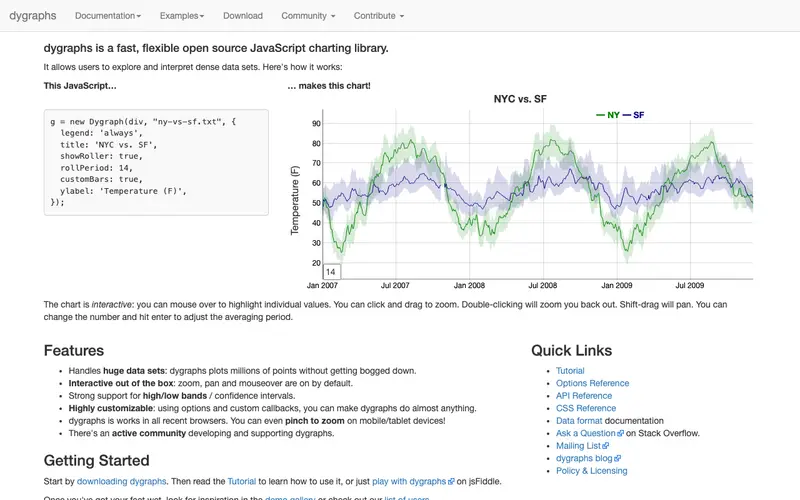Open the CSS Reference link
The image size is (800, 500).
click(586, 408)
